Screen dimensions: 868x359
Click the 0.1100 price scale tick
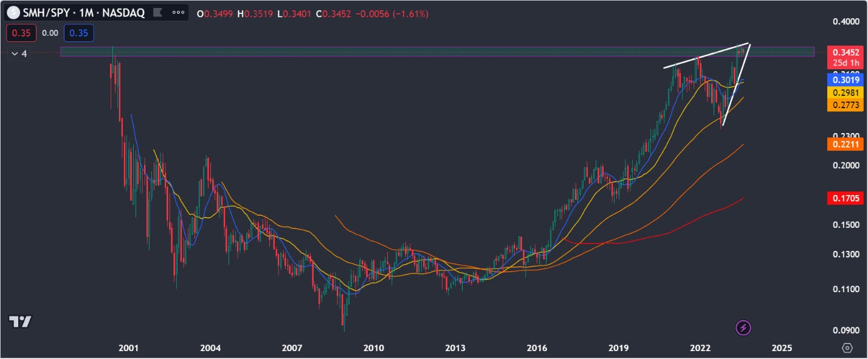[846, 289]
